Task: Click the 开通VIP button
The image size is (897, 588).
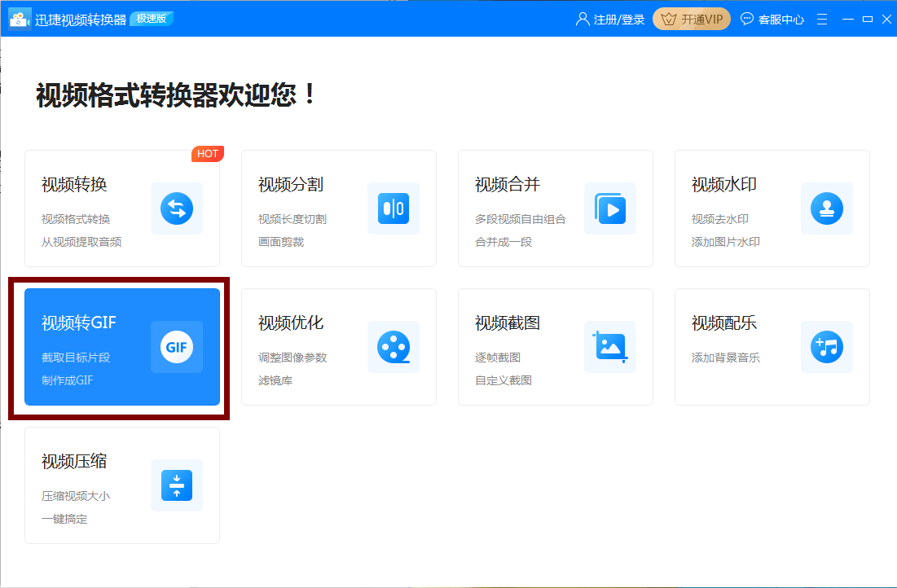Action: tap(692, 20)
